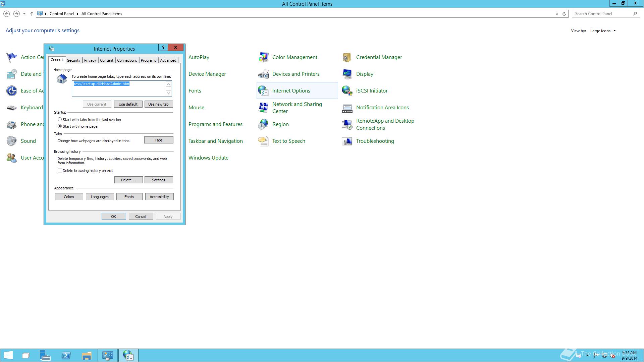Open the Ease of Access icon
This screenshot has height=362, width=644.
[12, 91]
